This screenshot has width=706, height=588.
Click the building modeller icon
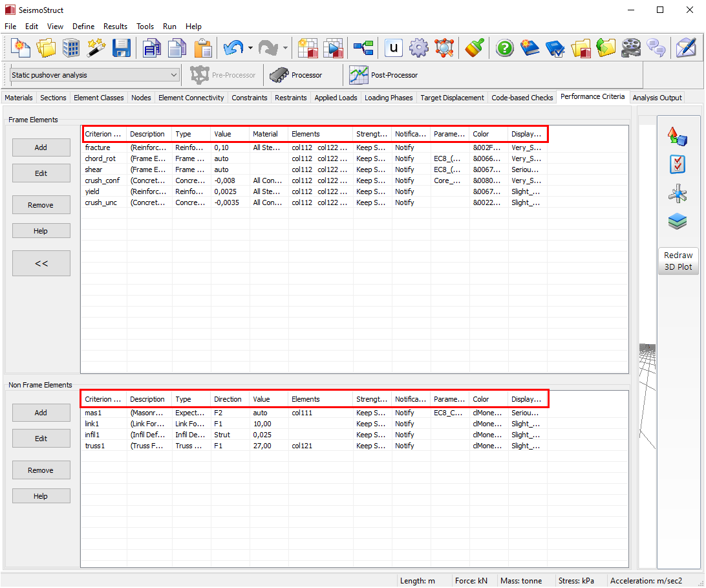(x=71, y=48)
